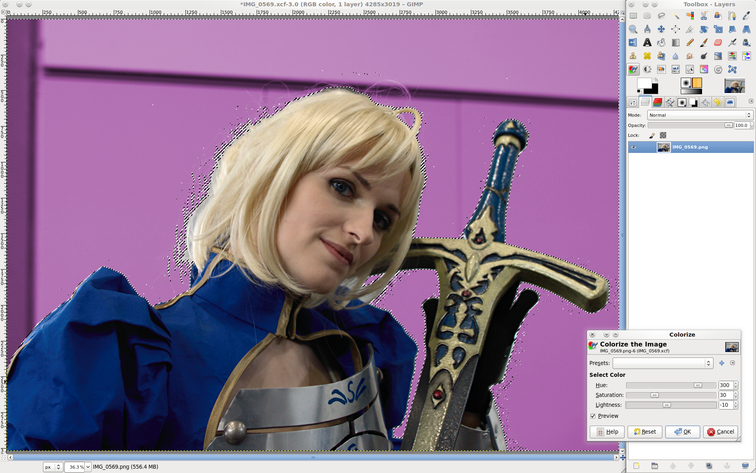This screenshot has width=756, height=473.
Task: Select the Free Select lasso tool
Action: point(662,15)
